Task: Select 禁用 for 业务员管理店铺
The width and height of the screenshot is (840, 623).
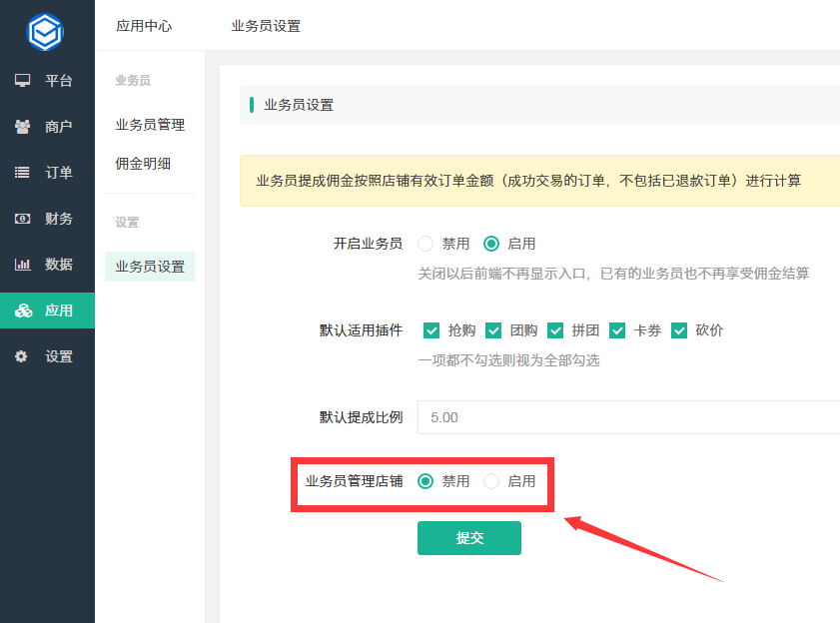Action: [x=425, y=481]
